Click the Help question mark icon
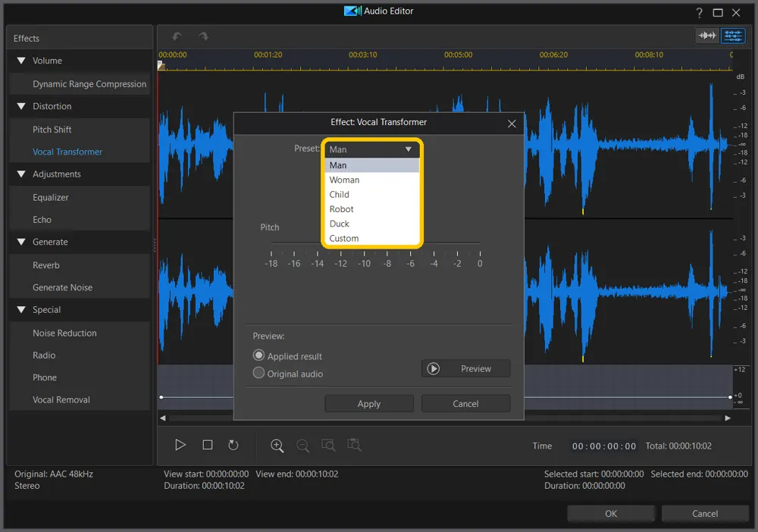 click(699, 13)
